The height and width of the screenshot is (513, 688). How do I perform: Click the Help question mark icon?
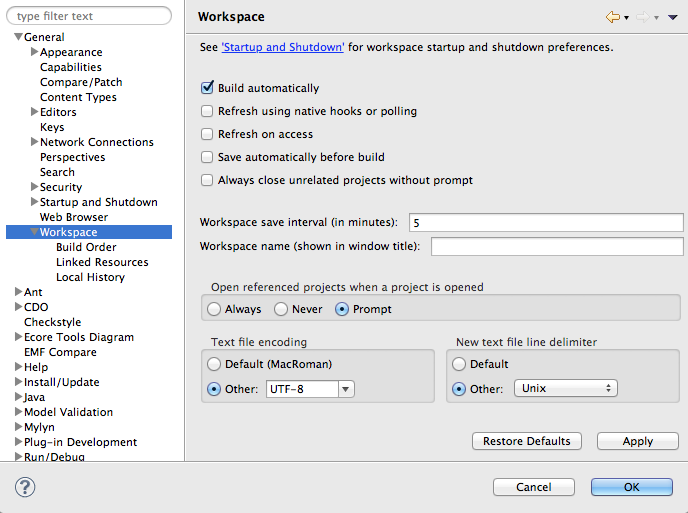pyautogui.click(x=26, y=487)
